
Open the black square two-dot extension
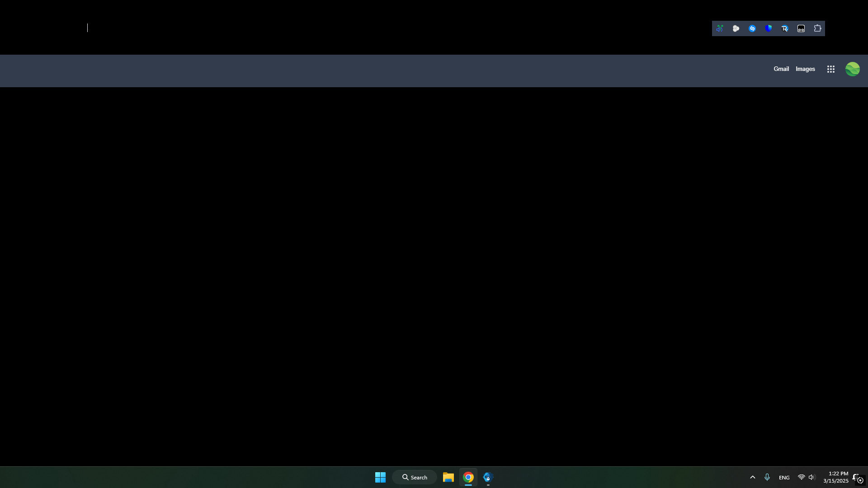click(801, 28)
